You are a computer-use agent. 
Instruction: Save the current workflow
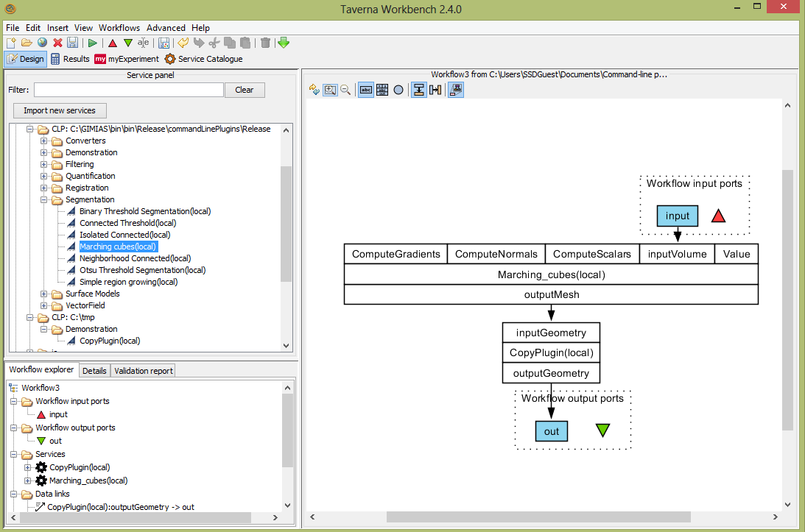click(x=72, y=43)
